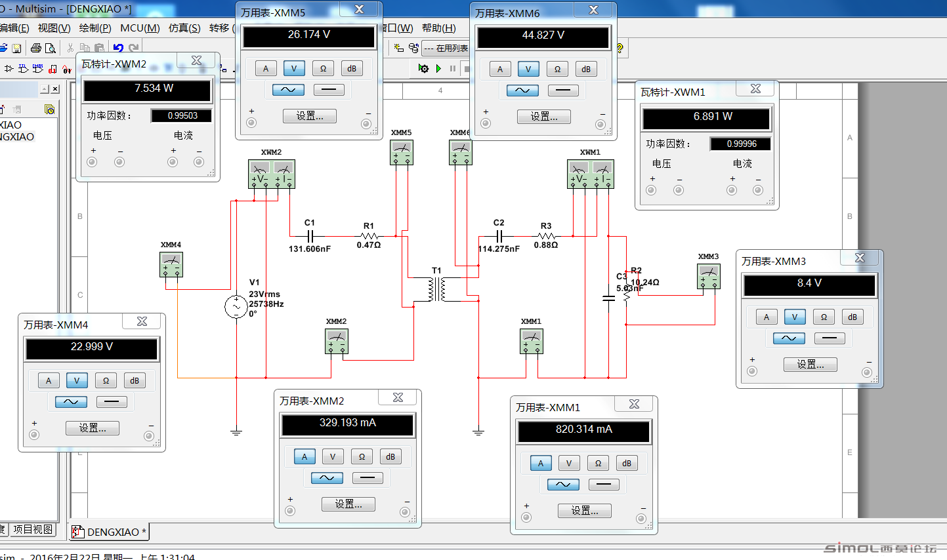947x560 pixels.
Task: Pause the simulation
Action: [452, 68]
